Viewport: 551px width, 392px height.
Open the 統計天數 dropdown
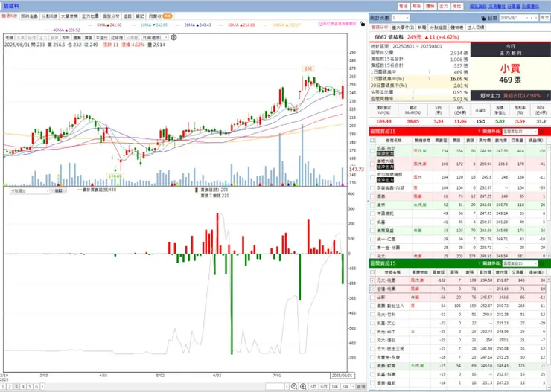coord(401,18)
